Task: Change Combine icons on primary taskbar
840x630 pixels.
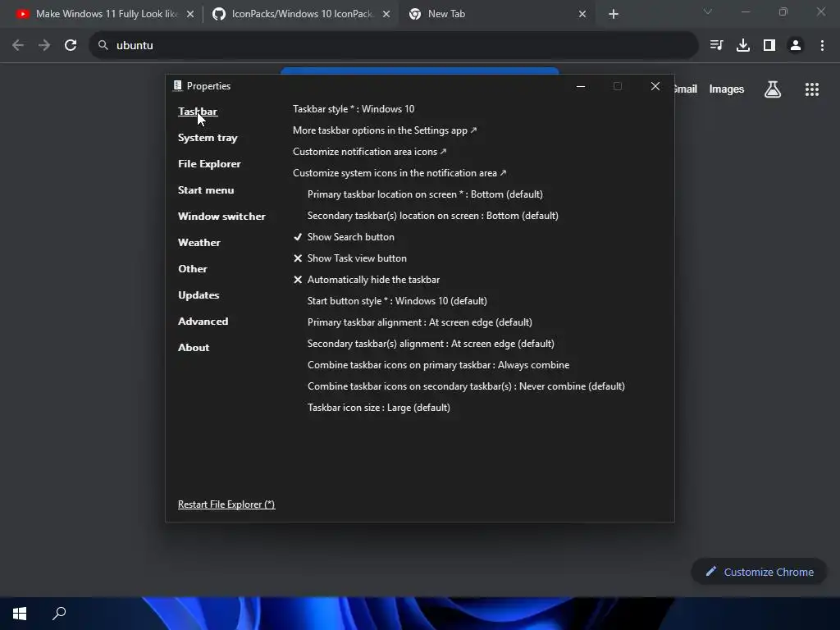Action: (438, 365)
